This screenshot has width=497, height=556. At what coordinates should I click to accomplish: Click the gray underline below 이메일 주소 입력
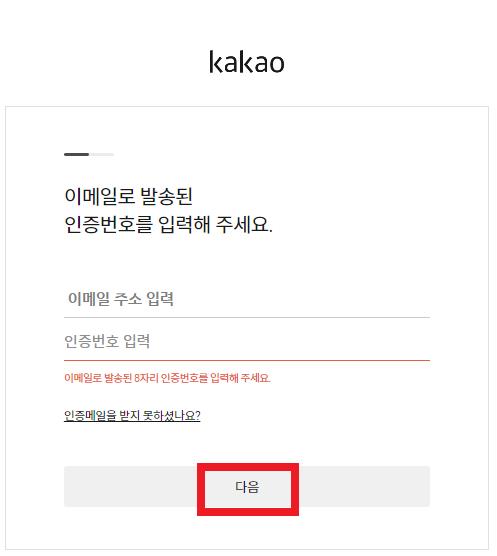click(x=247, y=317)
